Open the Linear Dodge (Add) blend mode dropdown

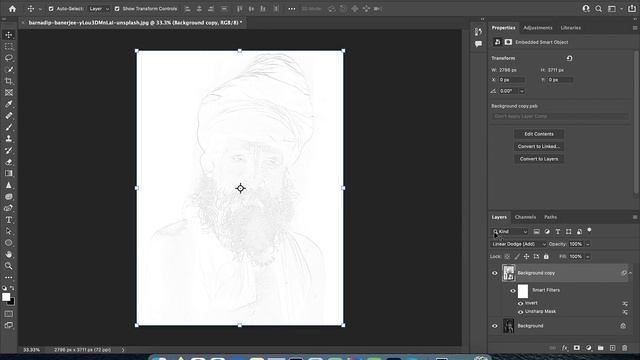tap(518, 244)
